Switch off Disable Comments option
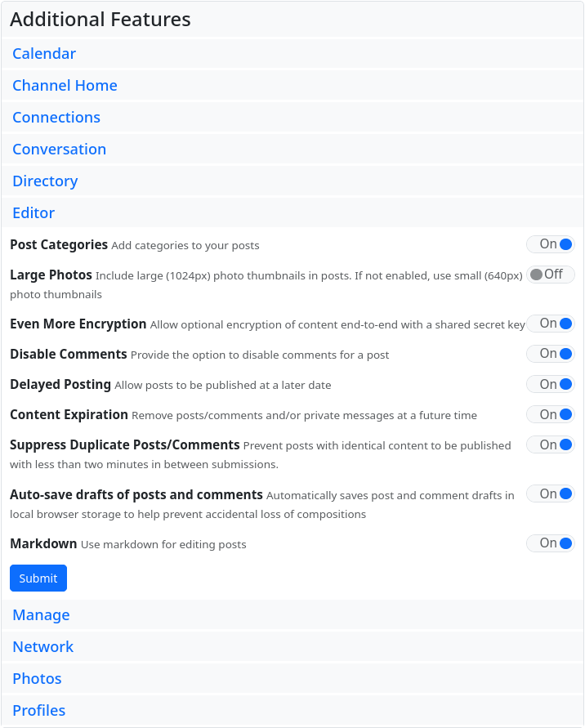The width and height of the screenshot is (585, 728). [x=550, y=354]
